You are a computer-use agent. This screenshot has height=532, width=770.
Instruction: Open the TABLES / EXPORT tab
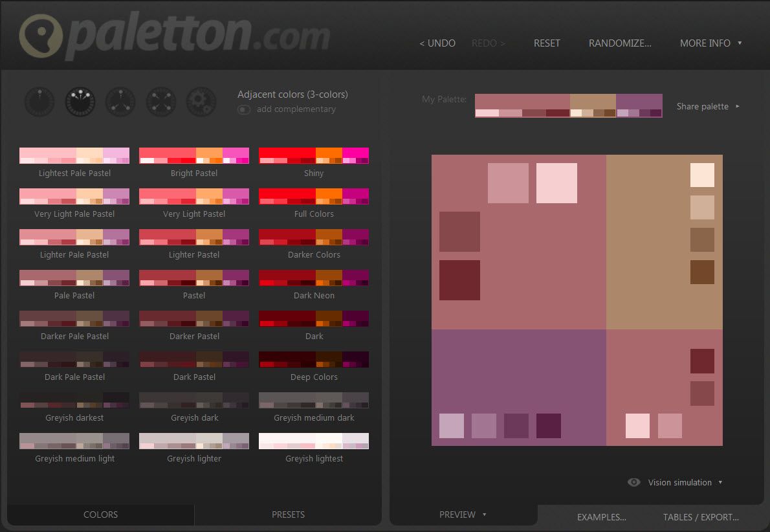[701, 517]
